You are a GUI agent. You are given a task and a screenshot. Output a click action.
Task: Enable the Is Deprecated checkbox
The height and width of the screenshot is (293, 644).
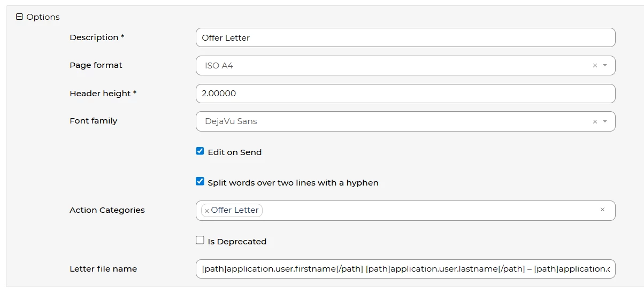(x=200, y=241)
